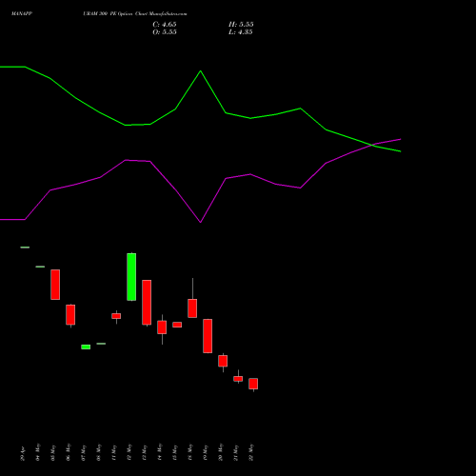Click the long-wick red candle above 18 May
This screenshot has height=476, width=476.
192,308
